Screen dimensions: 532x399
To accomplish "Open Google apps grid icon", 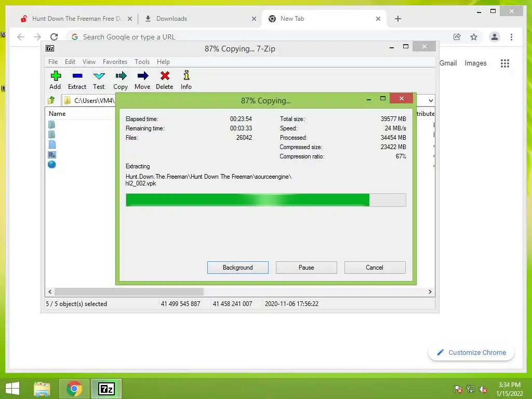I will 505,63.
